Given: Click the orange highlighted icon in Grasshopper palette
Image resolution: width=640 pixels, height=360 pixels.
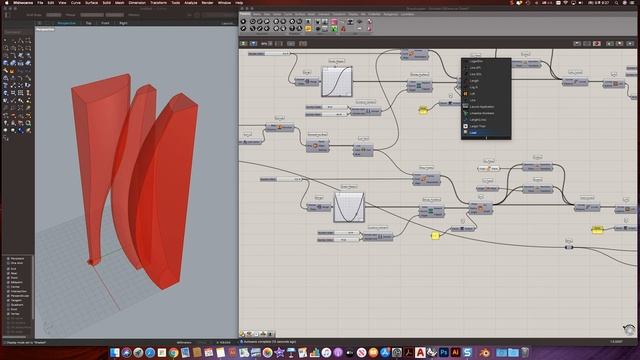Looking at the screenshot, I should (x=308, y=29).
